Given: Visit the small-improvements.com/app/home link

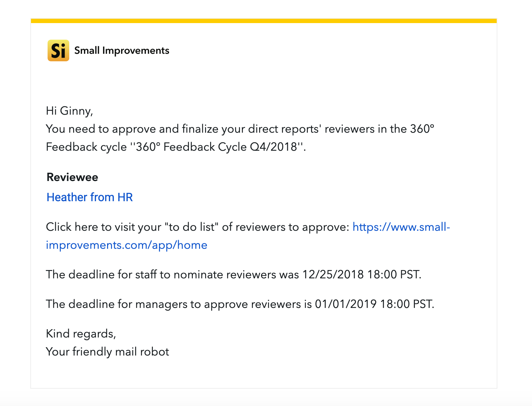Looking at the screenshot, I should pyautogui.click(x=401, y=227).
